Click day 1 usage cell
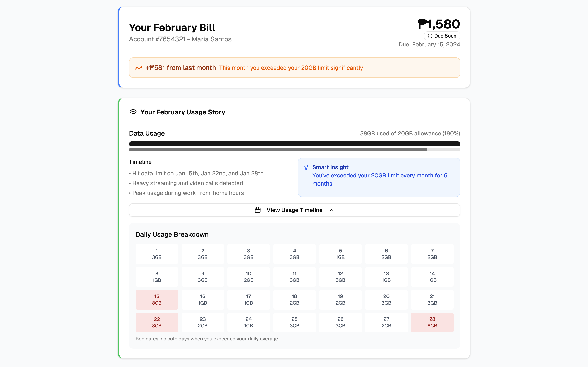This screenshot has width=588, height=367. pyautogui.click(x=157, y=254)
